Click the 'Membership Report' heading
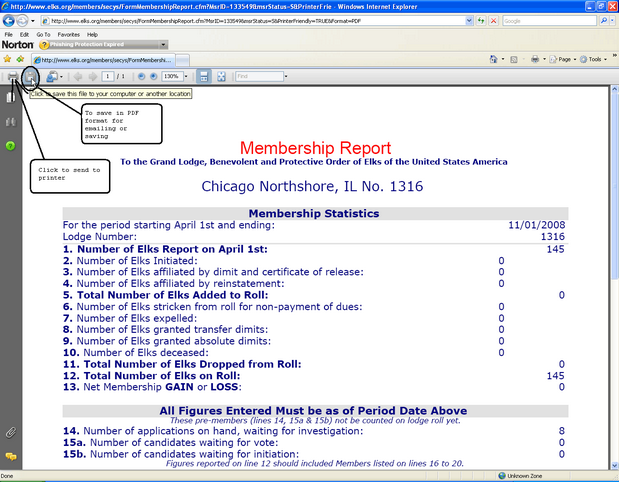The width and height of the screenshot is (619, 482). 315,148
